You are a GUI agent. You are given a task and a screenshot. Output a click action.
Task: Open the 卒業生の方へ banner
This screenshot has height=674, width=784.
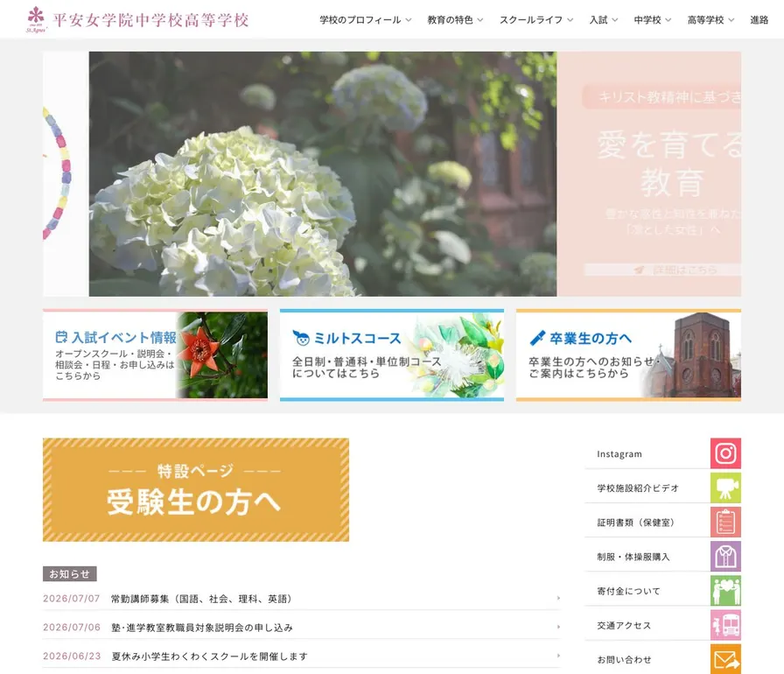point(628,355)
